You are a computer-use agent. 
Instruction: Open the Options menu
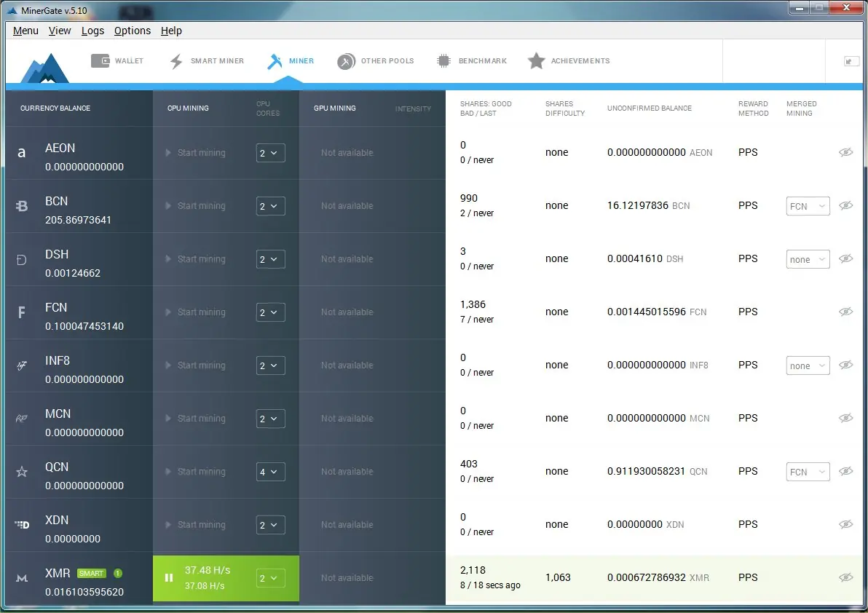coord(133,31)
